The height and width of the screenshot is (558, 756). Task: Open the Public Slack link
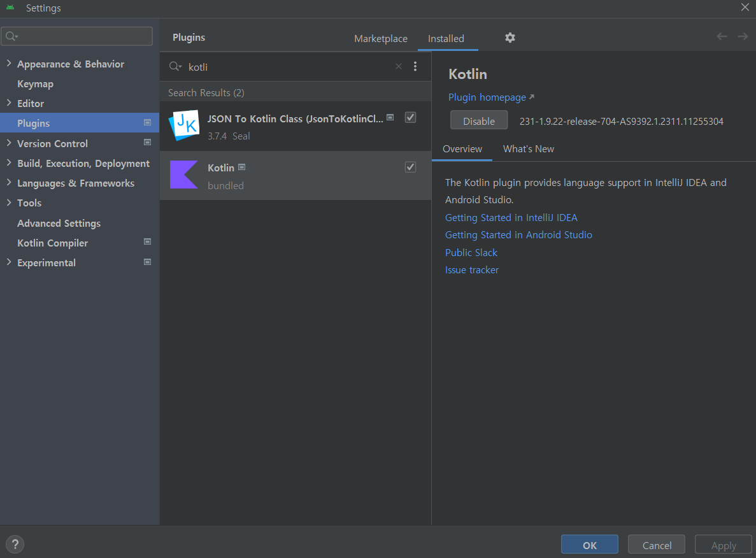point(471,253)
